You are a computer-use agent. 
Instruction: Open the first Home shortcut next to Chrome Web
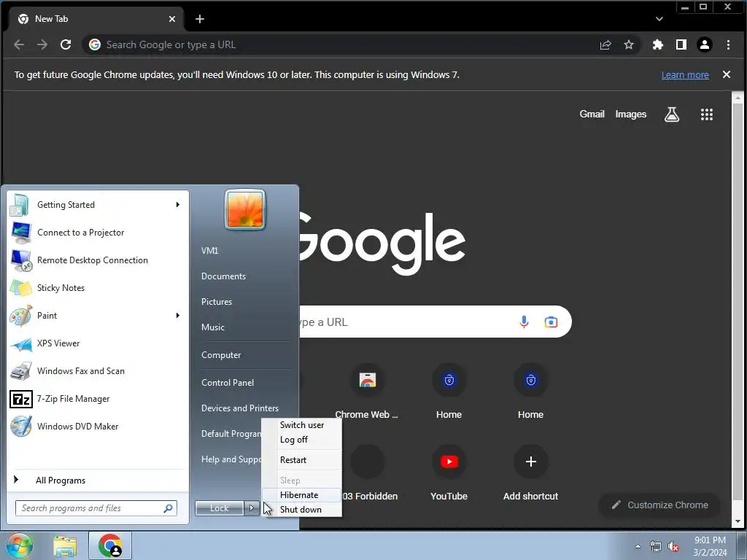[449, 392]
